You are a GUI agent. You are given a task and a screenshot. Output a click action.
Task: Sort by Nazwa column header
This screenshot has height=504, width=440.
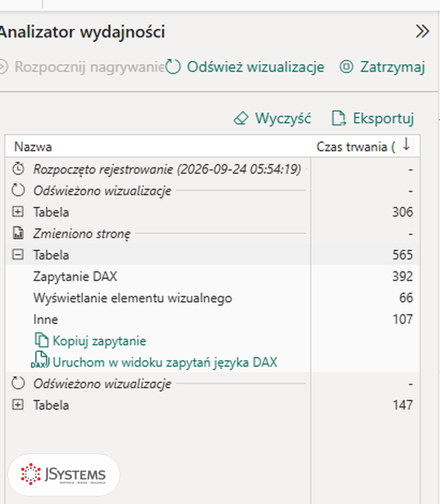pyautogui.click(x=33, y=147)
